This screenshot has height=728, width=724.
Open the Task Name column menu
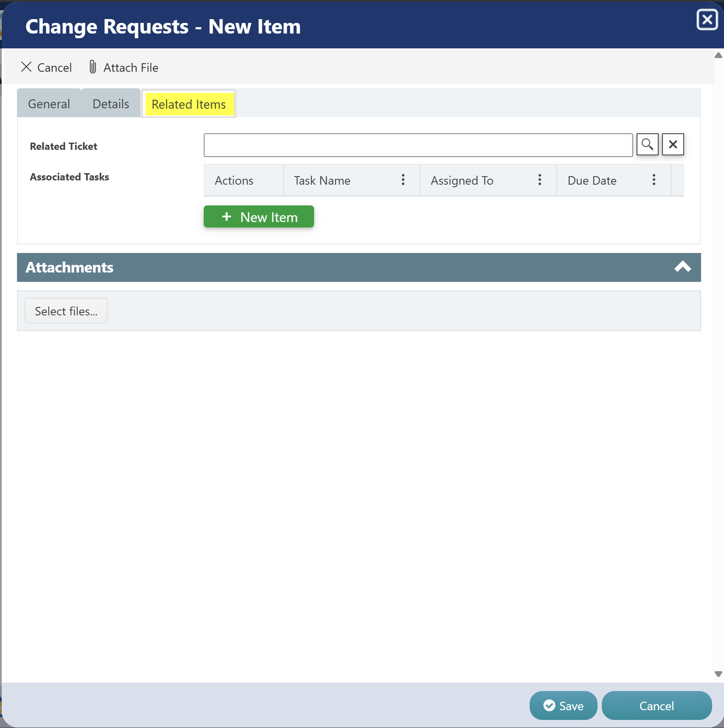tap(403, 180)
